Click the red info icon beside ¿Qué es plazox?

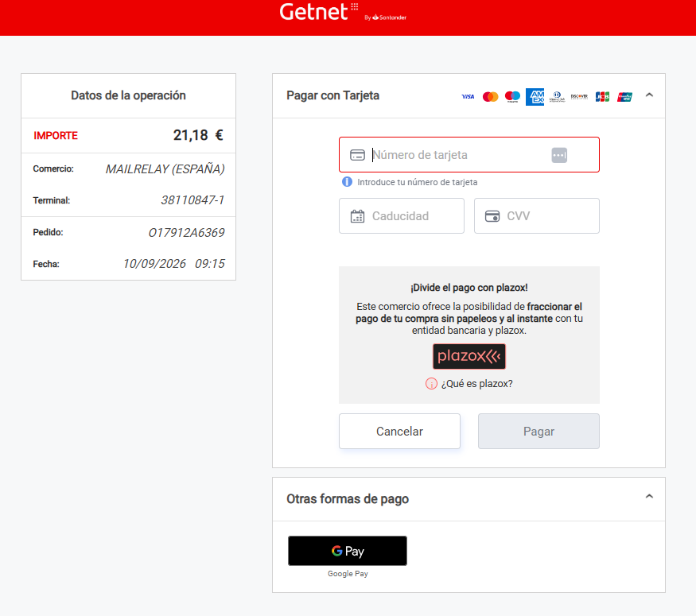tap(431, 384)
